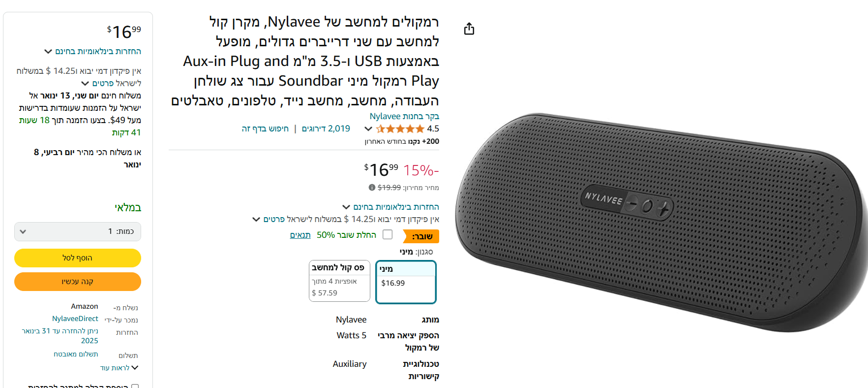Expand the 'see more' chevron in buy box

coord(135,368)
